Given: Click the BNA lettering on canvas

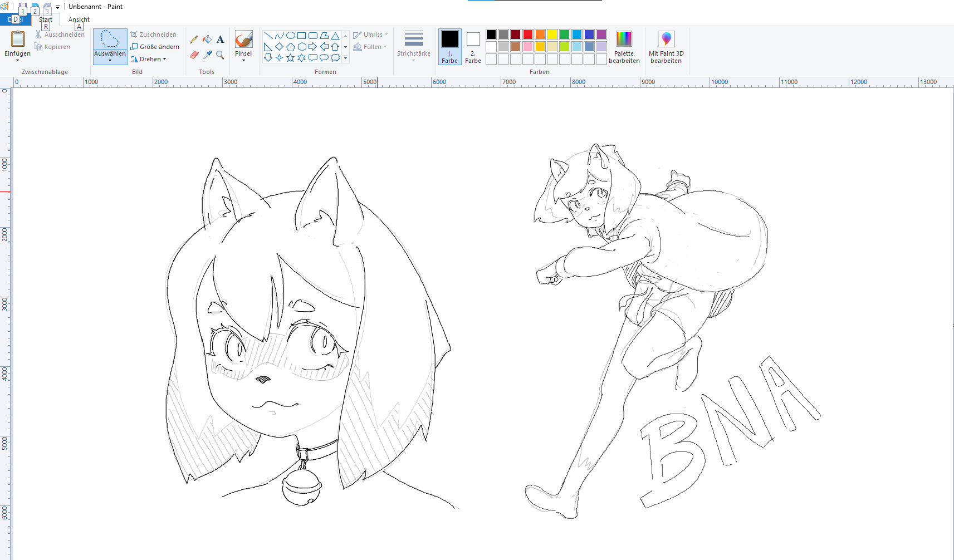Looking at the screenshot, I should [x=730, y=431].
